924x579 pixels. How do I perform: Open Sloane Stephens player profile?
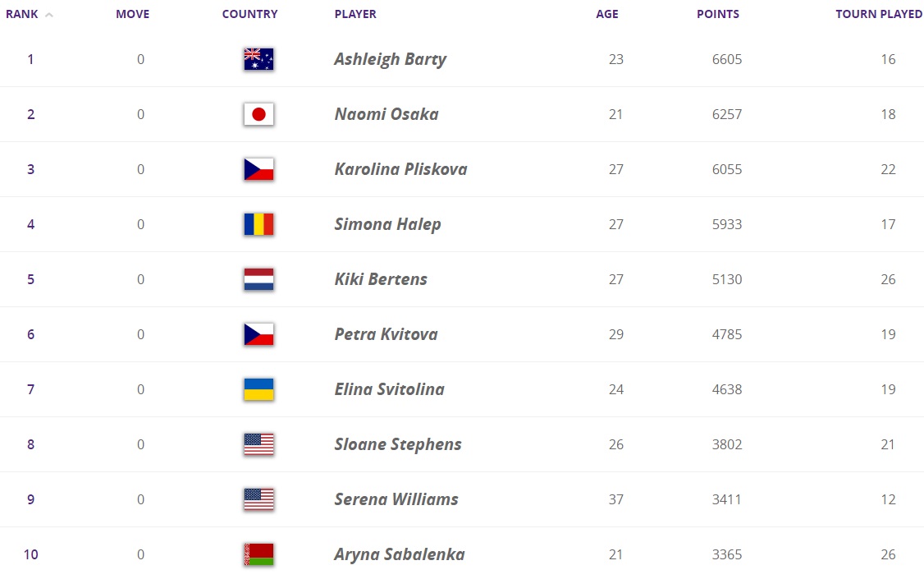(398, 444)
